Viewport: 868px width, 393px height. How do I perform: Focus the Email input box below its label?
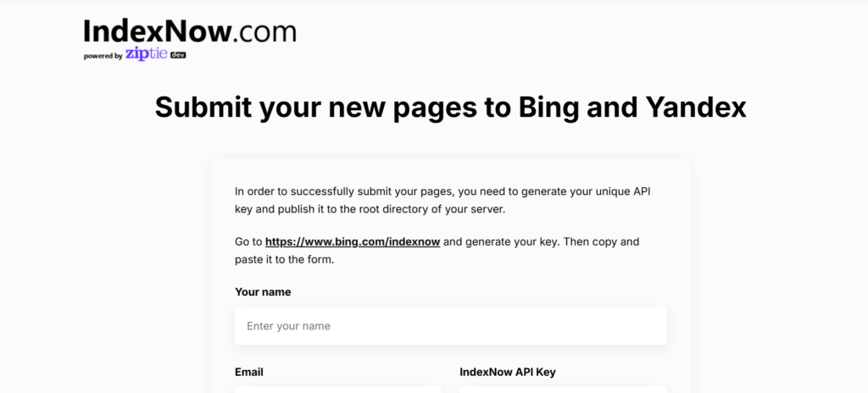338,389
